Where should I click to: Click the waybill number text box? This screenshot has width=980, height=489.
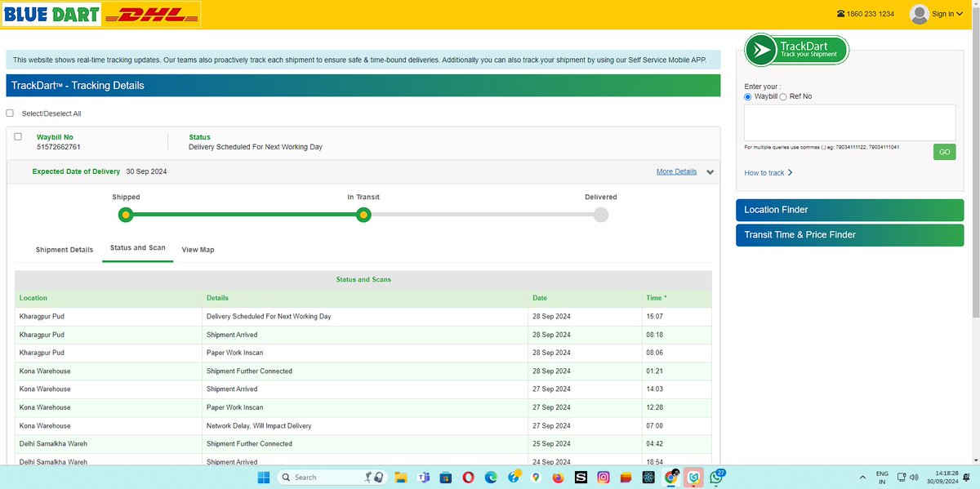pos(850,122)
